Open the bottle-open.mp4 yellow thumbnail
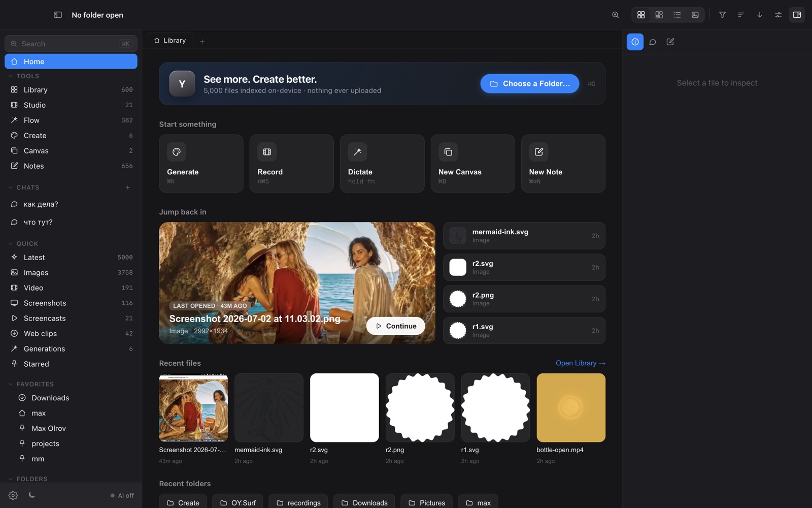 point(571,407)
